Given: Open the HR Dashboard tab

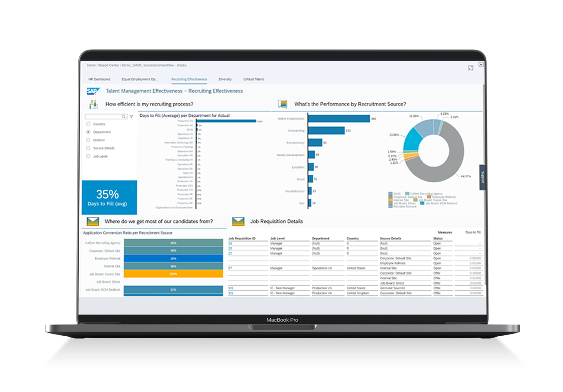Looking at the screenshot, I should pyautogui.click(x=100, y=79).
